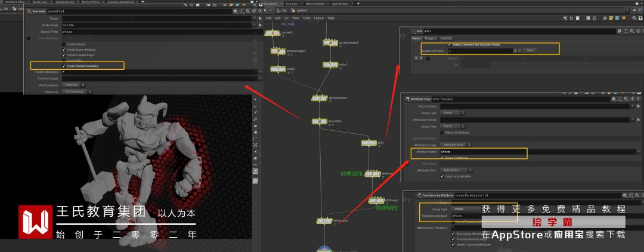644x252 pixels.
Task: Click the search icon in Assemble panel
Action: 247,11
